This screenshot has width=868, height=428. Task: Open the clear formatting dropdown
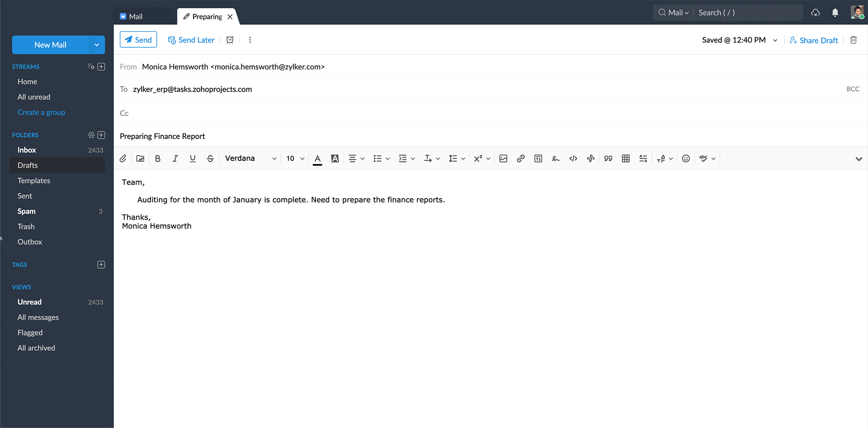(664, 159)
